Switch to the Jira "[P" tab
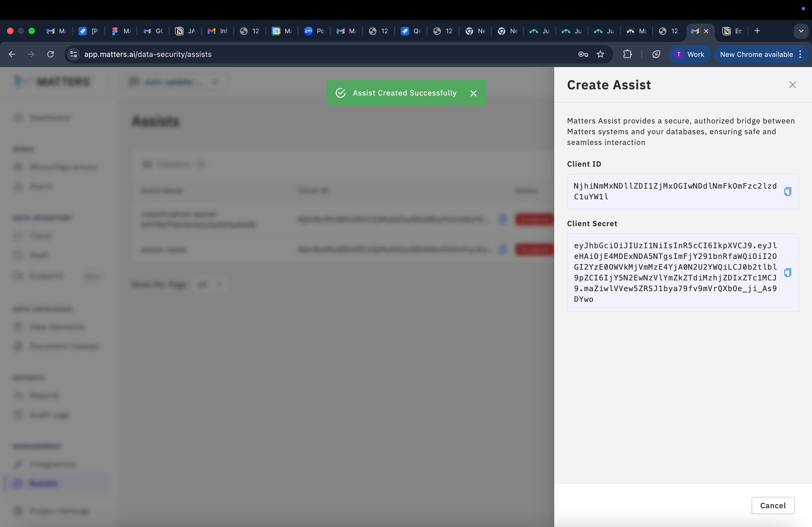Image resolution: width=812 pixels, height=527 pixels. coord(88,31)
